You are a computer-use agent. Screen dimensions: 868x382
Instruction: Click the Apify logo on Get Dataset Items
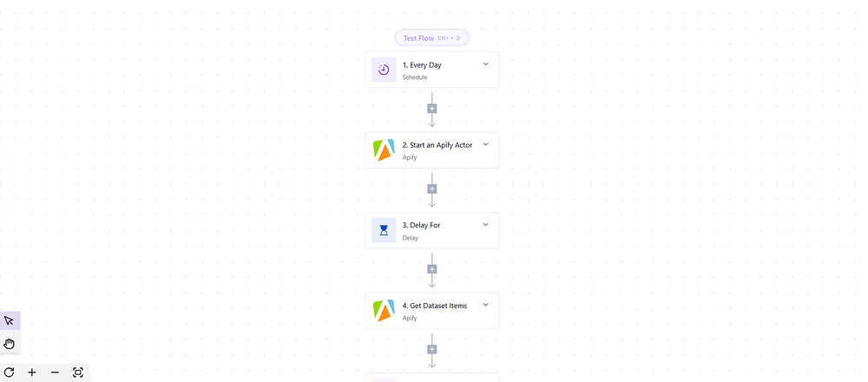click(384, 310)
